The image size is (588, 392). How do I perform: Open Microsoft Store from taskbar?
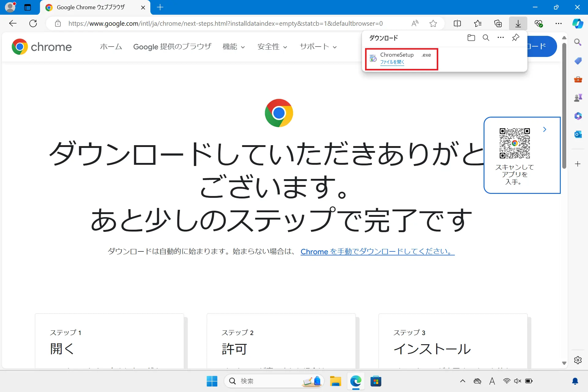pos(376,381)
